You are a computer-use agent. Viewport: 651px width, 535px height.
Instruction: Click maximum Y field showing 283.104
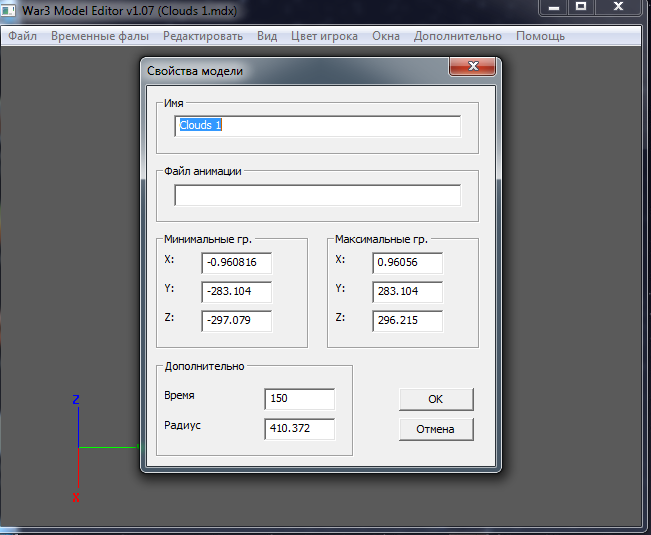click(x=408, y=292)
